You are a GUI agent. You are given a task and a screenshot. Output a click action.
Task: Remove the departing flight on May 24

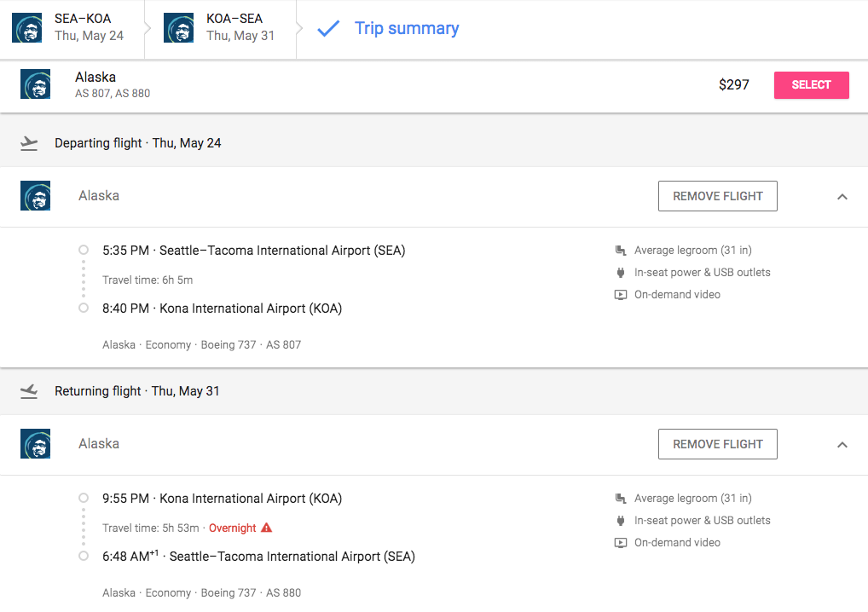pyautogui.click(x=717, y=196)
